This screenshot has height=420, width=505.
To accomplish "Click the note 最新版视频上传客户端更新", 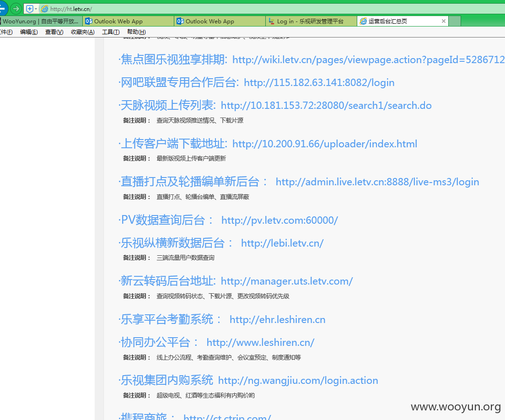I will pos(191,158).
